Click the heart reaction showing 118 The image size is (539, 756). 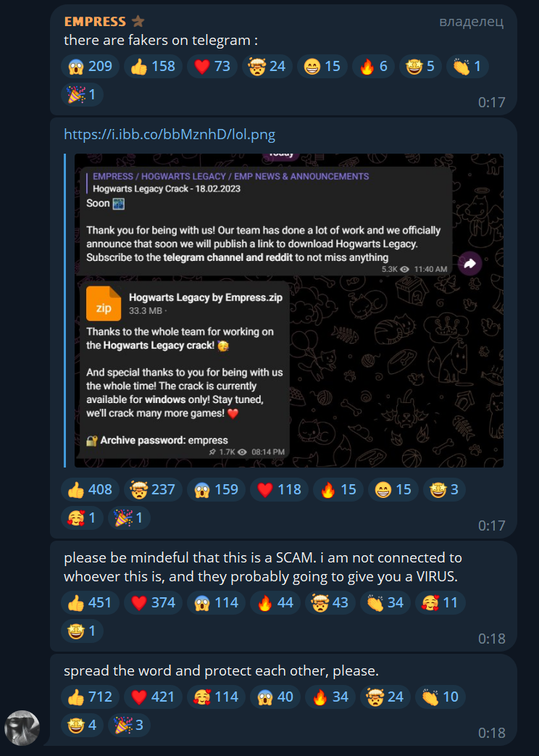[x=279, y=489]
